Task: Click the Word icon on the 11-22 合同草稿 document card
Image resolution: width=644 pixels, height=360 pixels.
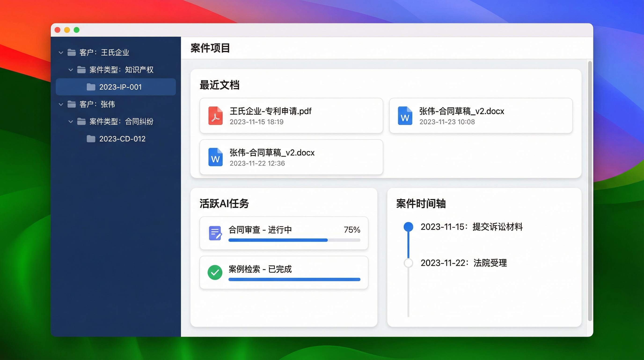Action: (215, 157)
